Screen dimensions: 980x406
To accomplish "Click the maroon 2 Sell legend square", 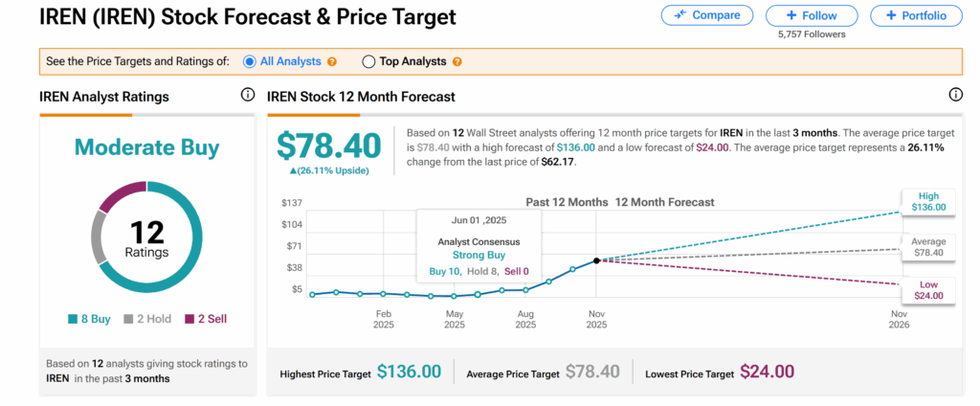I will [189, 319].
